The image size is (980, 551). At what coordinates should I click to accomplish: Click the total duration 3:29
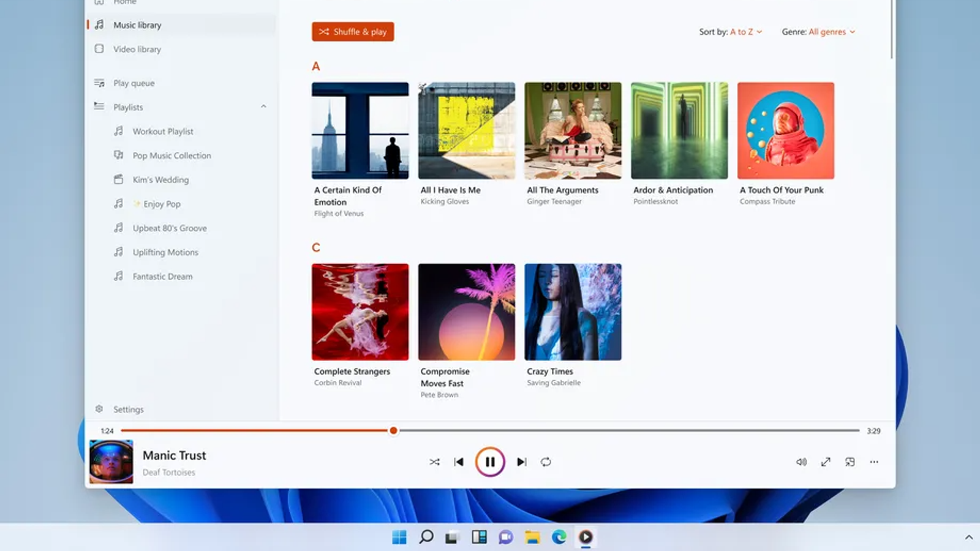point(873,431)
